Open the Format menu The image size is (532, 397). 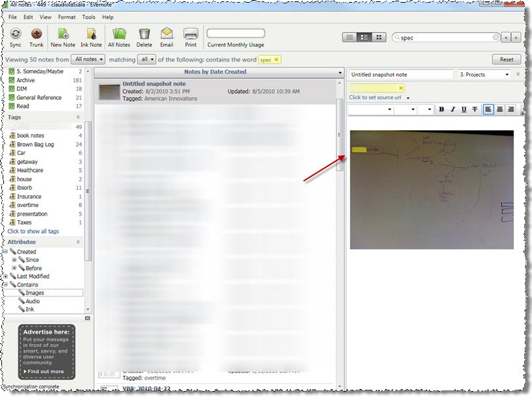[67, 17]
